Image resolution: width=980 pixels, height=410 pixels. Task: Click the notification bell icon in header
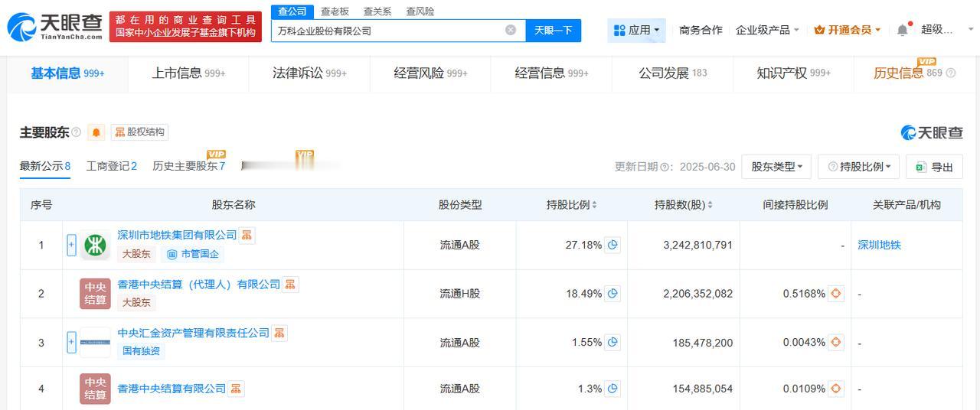pyautogui.click(x=903, y=30)
